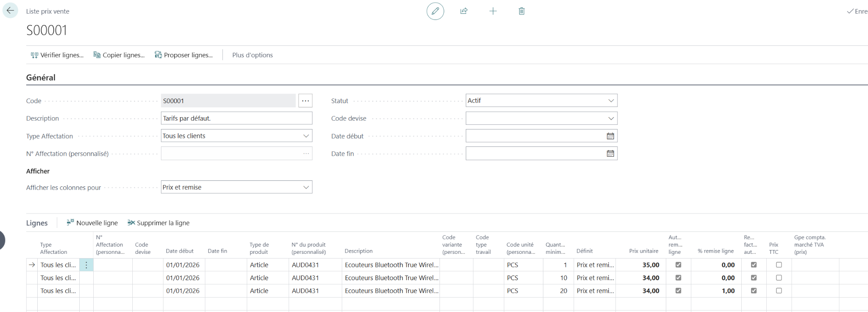The image size is (868, 312).
Task: Click AUD0431 in the first row
Action: tap(305, 265)
